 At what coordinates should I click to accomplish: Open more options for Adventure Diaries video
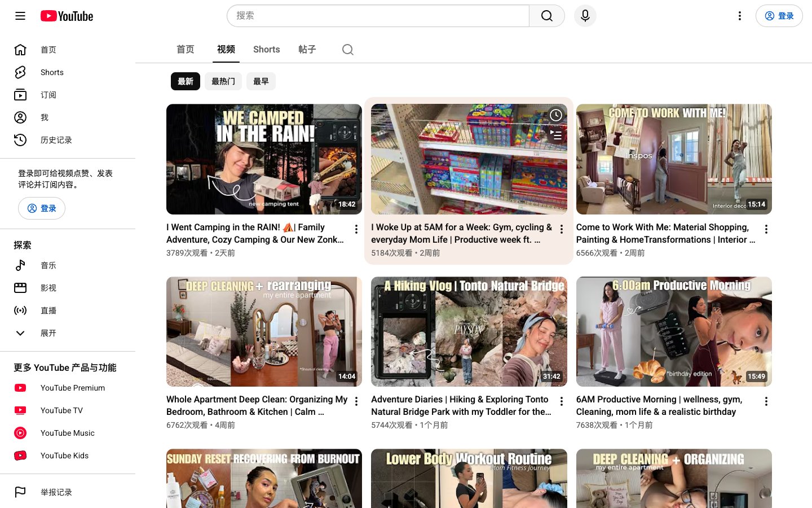[562, 401]
